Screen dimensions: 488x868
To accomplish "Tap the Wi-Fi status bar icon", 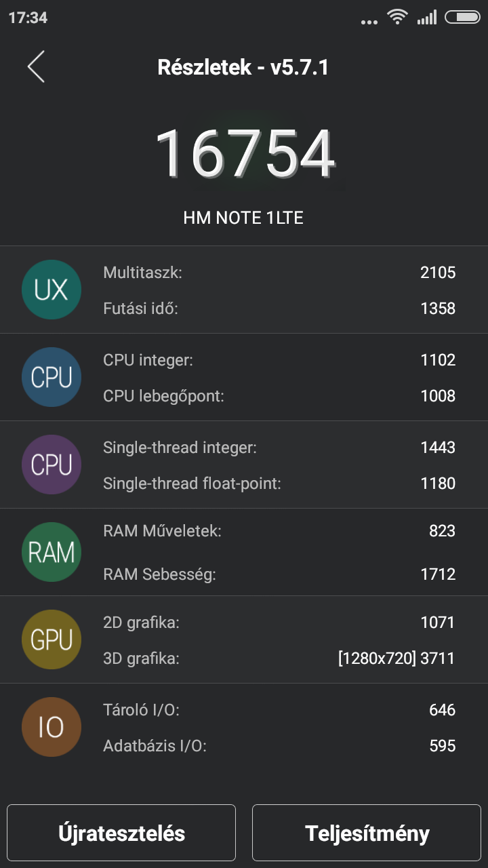I will 396,17.
